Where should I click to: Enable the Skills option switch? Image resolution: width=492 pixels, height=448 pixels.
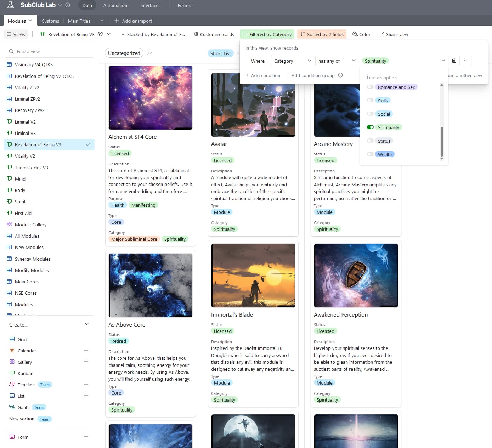[370, 101]
